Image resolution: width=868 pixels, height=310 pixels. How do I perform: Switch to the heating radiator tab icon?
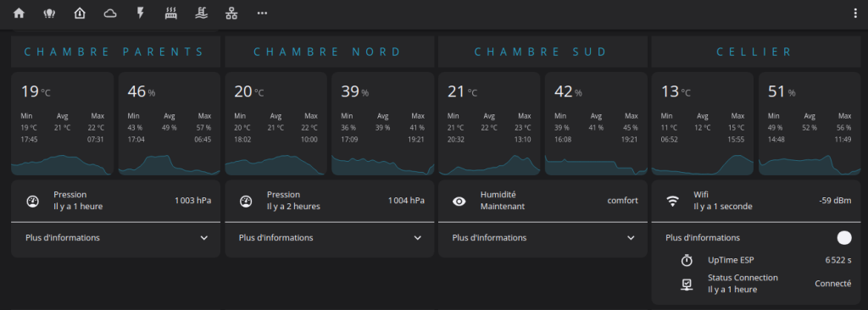click(171, 14)
